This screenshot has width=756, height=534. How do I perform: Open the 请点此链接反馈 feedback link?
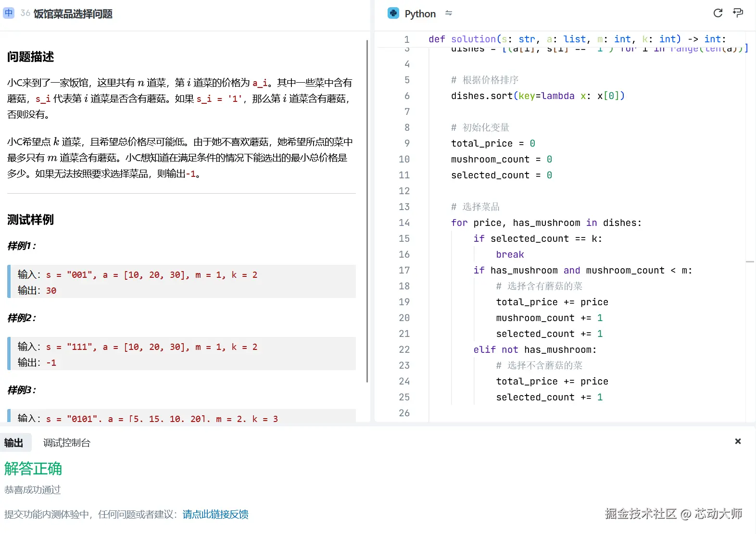215,514
